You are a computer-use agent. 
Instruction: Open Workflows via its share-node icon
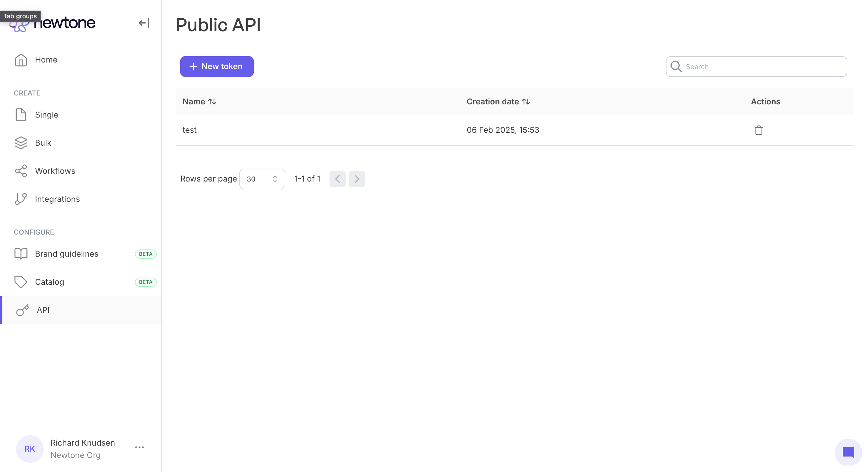pyautogui.click(x=21, y=171)
